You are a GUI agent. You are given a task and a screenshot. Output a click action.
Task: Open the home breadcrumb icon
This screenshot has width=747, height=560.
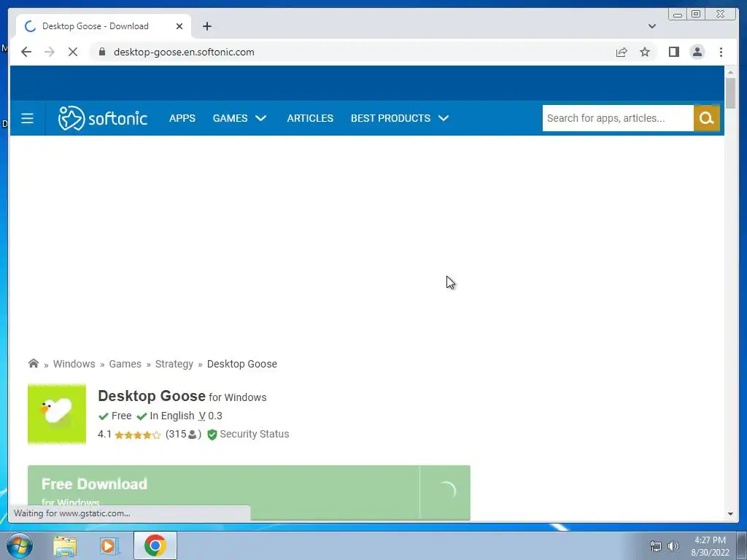point(34,364)
